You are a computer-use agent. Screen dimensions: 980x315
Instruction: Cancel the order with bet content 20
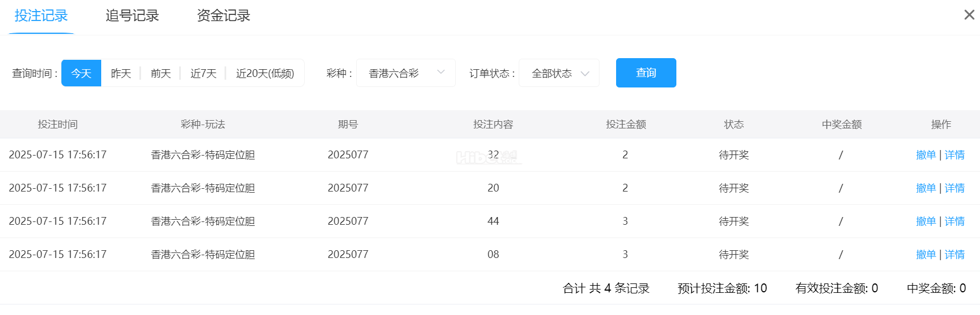(925, 188)
